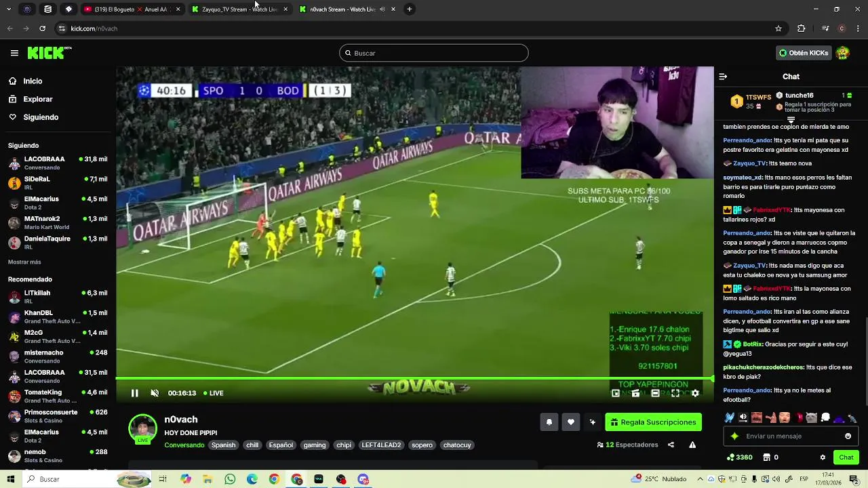This screenshot has height=488, width=868.
Task: Expand the gift leaderboard handle
Action: (x=791, y=120)
